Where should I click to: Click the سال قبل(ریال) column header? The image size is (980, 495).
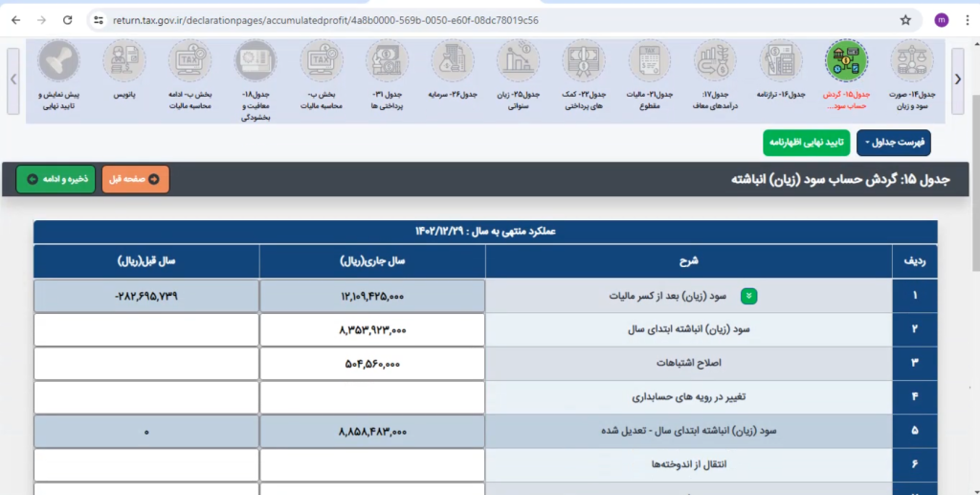click(146, 261)
